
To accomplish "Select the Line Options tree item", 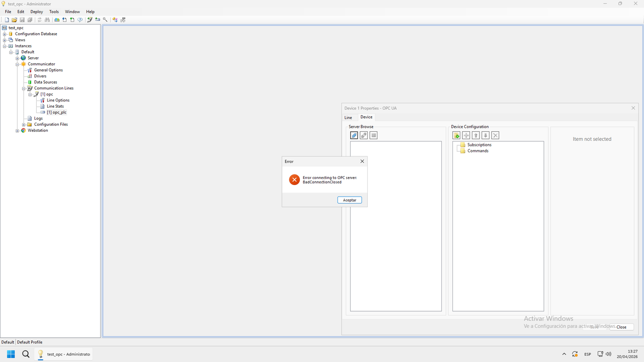I will point(58,100).
